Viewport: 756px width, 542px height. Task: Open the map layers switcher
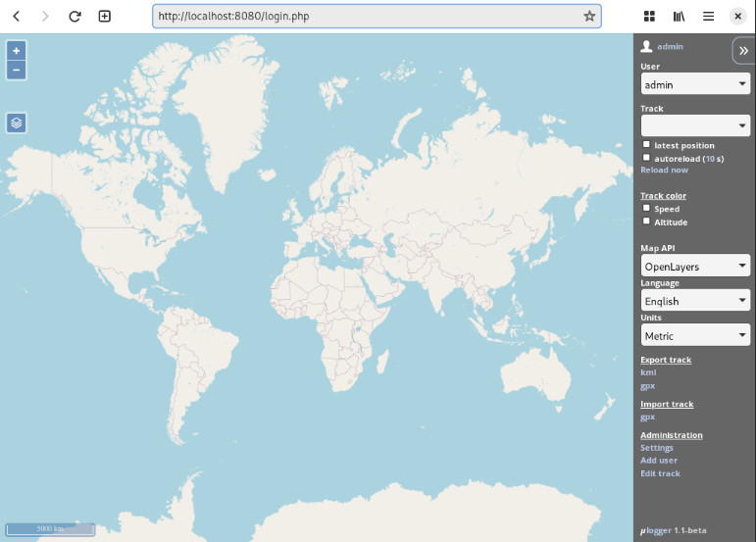point(16,123)
